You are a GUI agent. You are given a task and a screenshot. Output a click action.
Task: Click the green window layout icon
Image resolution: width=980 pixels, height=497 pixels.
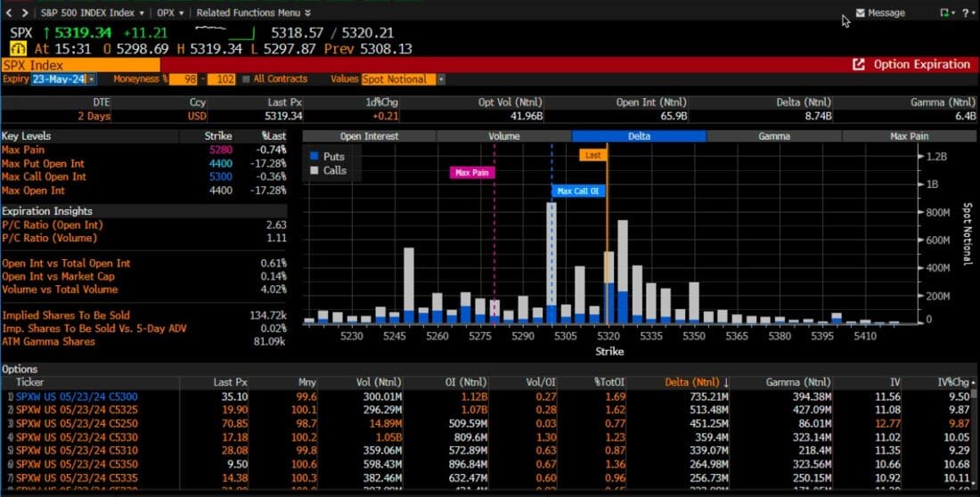click(944, 13)
